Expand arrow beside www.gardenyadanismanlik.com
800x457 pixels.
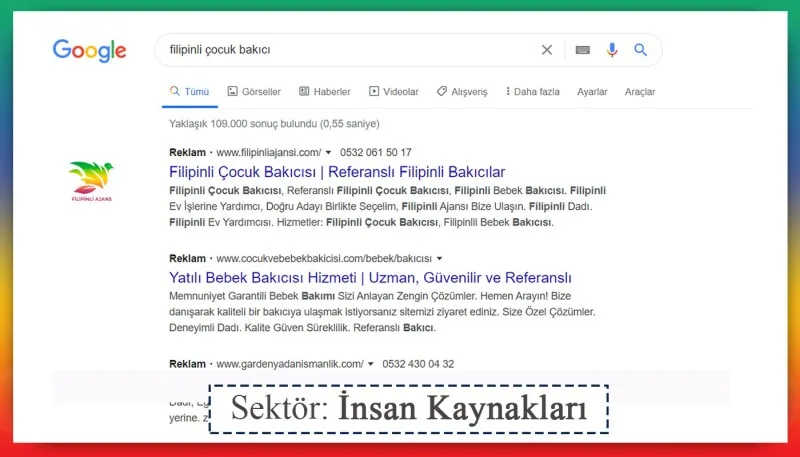point(371,364)
